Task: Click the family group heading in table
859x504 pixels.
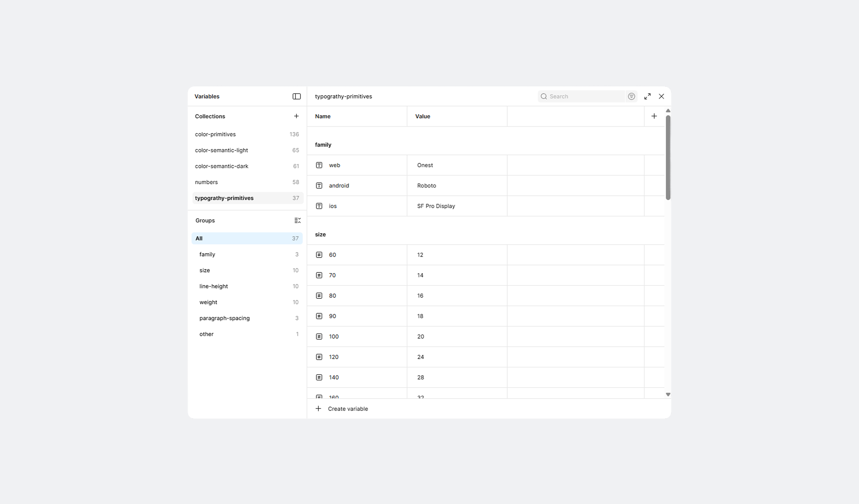Action: (323, 145)
